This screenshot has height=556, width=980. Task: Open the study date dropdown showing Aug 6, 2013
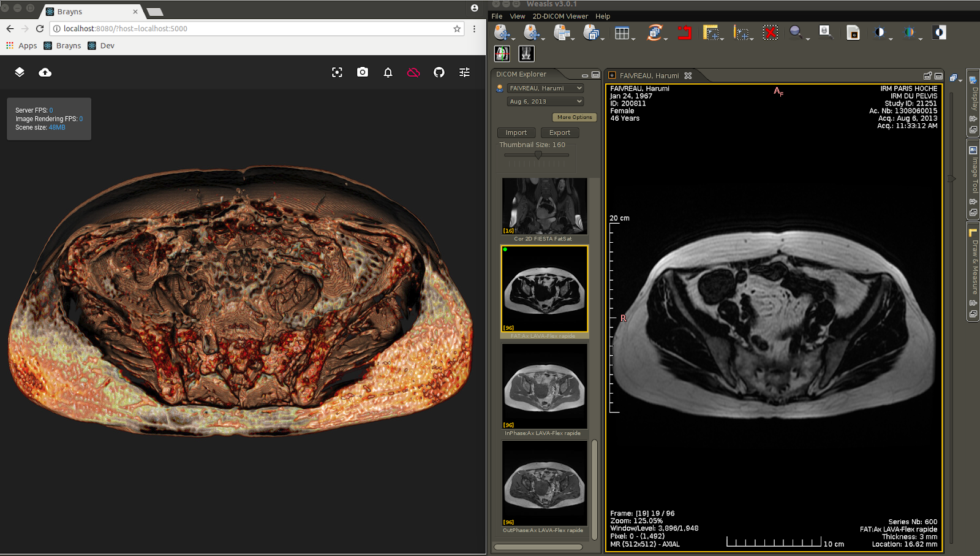tap(545, 101)
